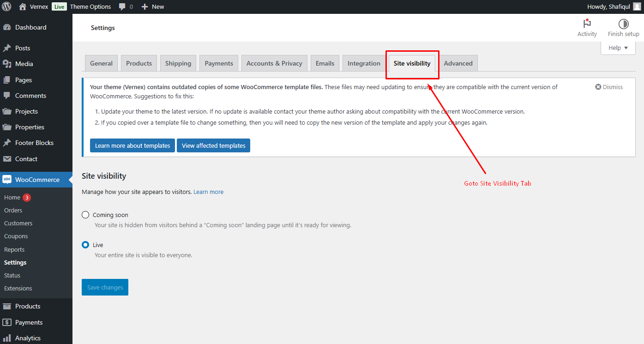
Task: Select the Coming soon radio option
Action: pos(85,215)
